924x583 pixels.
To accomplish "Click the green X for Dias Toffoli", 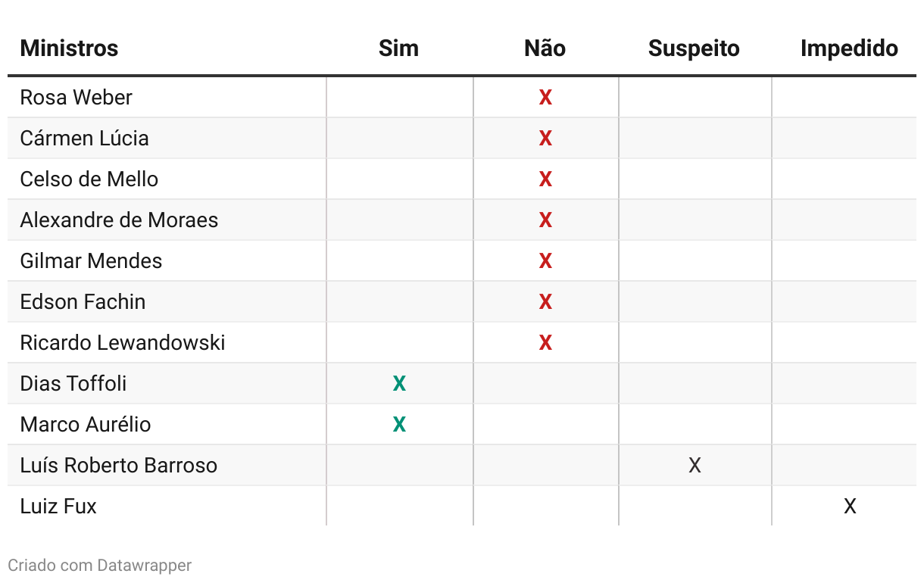I will pyautogui.click(x=399, y=383).
